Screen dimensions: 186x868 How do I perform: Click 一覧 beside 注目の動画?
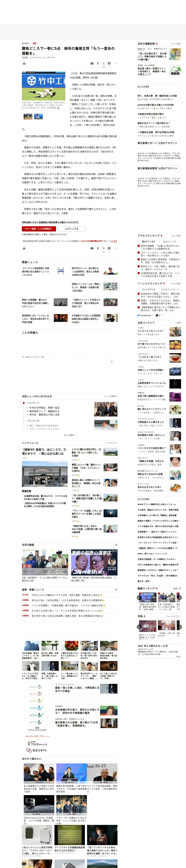point(115,545)
